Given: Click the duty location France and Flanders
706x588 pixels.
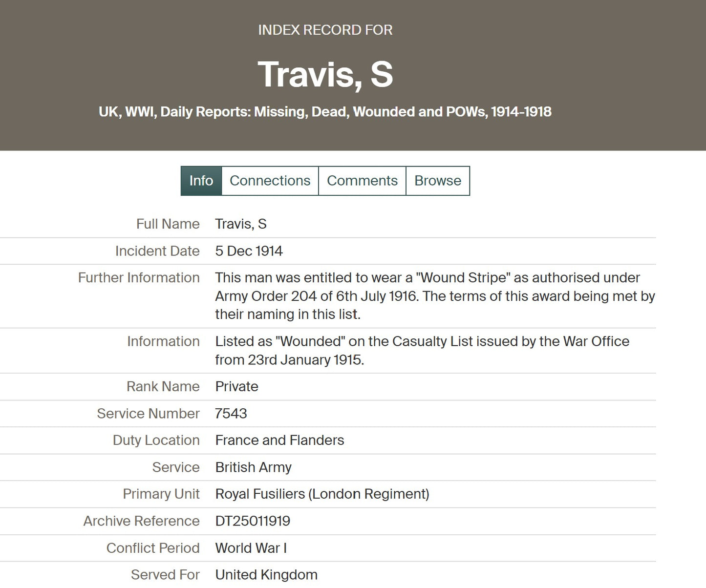Looking at the screenshot, I should [279, 441].
